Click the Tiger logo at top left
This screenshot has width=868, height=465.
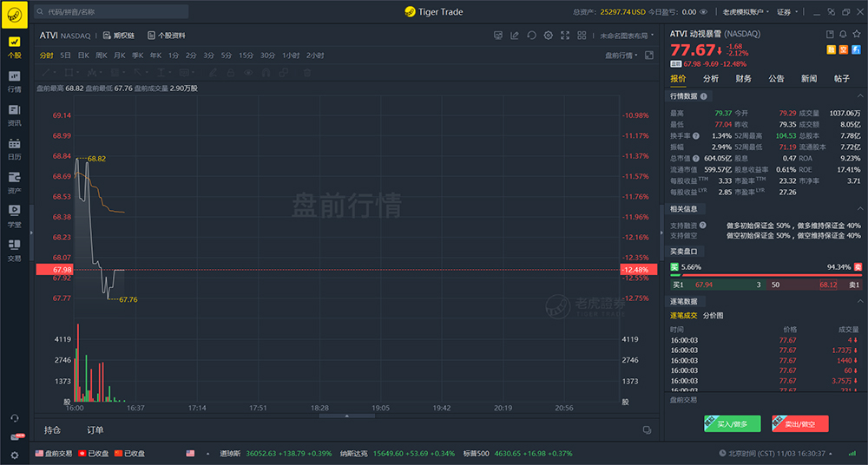point(15,14)
